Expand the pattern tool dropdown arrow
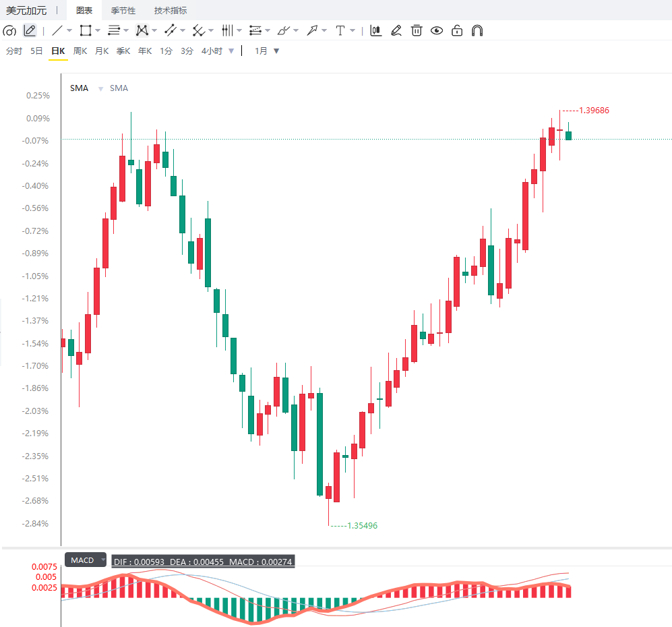The image size is (672, 627). [154, 31]
